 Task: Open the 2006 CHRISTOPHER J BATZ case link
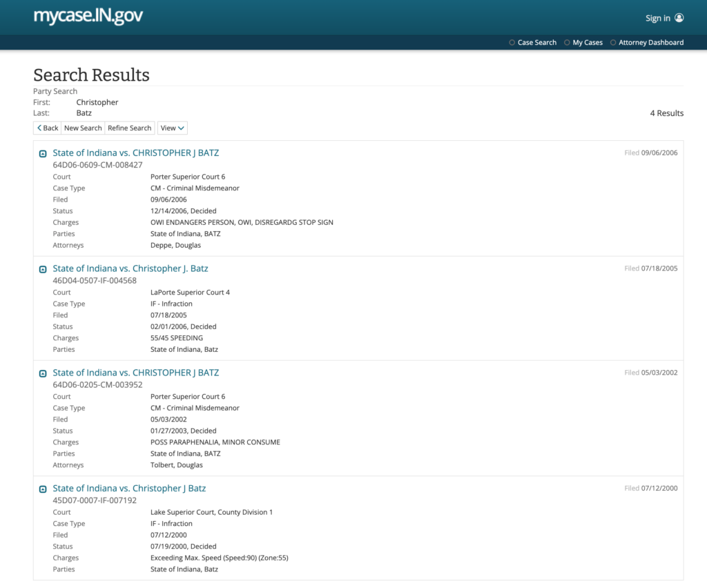135,153
